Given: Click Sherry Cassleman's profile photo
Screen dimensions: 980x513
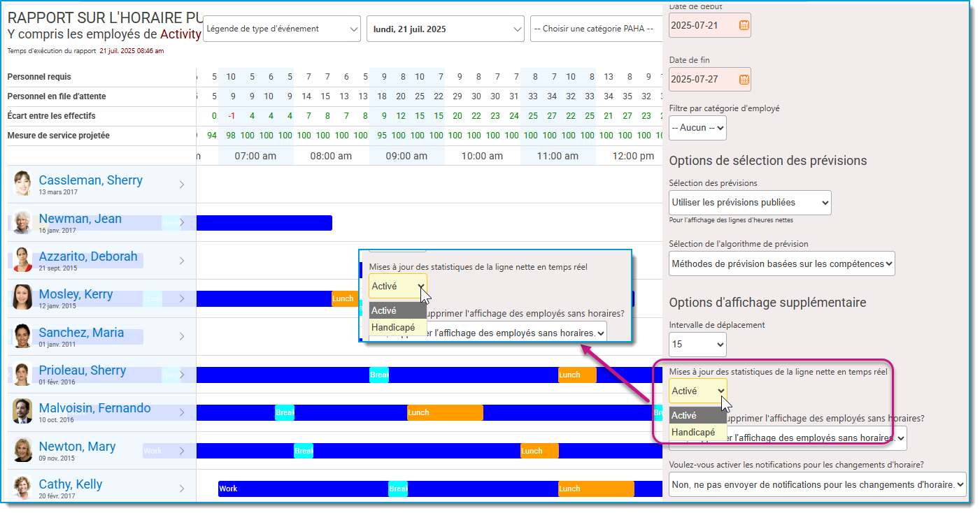Looking at the screenshot, I should tap(22, 184).
